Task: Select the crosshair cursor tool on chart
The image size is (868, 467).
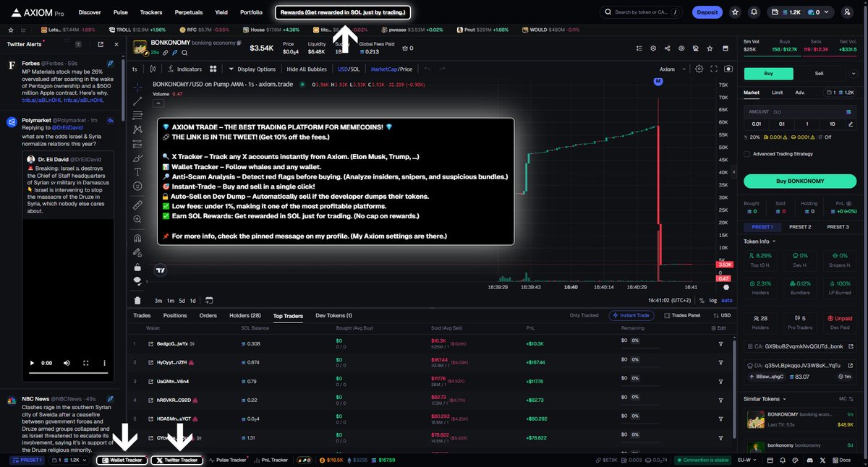Action: (137, 87)
